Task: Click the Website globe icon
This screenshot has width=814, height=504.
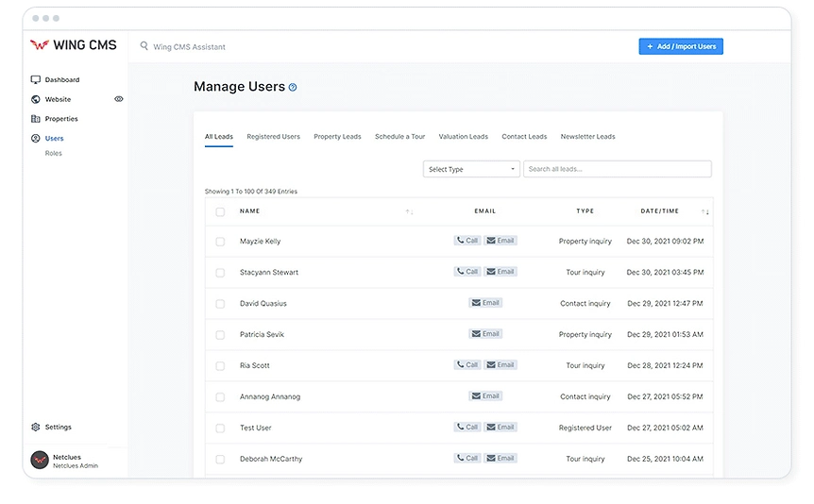Action: [36, 99]
